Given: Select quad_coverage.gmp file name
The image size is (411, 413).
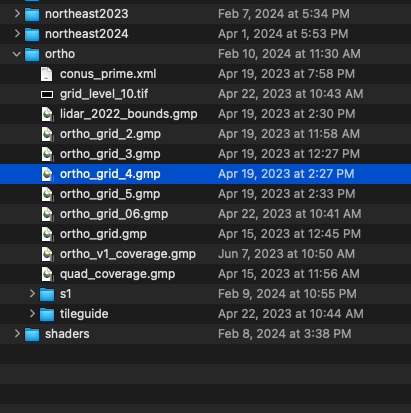Looking at the screenshot, I should pyautogui.click(x=118, y=274).
